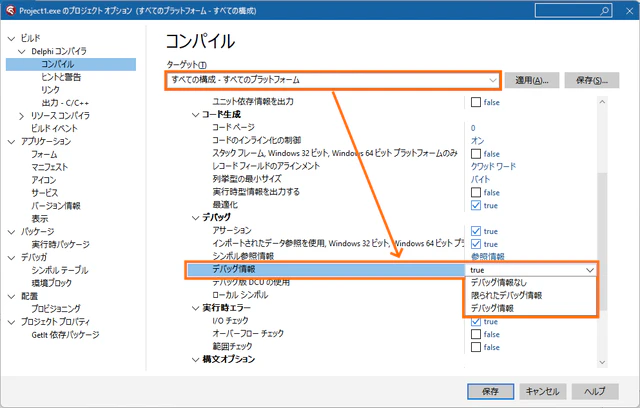The image size is (640, 408).
Task: Select 環境ブロック in the tree
Action: 51,283
